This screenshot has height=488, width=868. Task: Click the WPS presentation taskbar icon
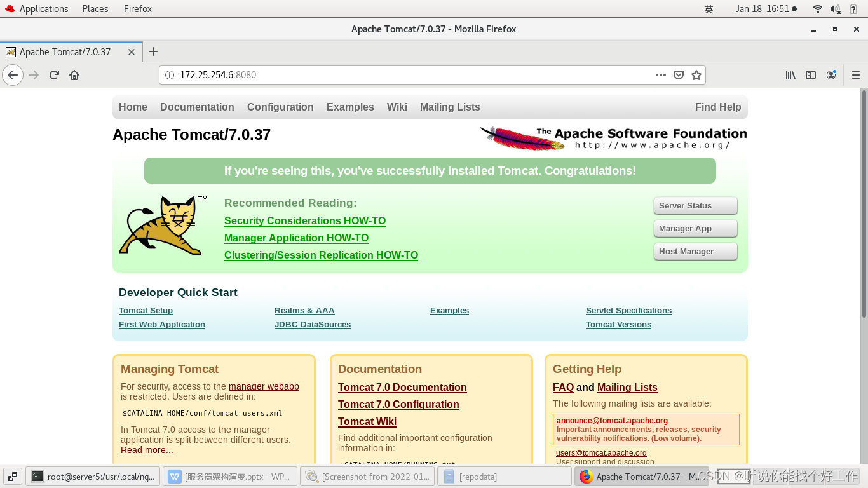[x=230, y=476]
